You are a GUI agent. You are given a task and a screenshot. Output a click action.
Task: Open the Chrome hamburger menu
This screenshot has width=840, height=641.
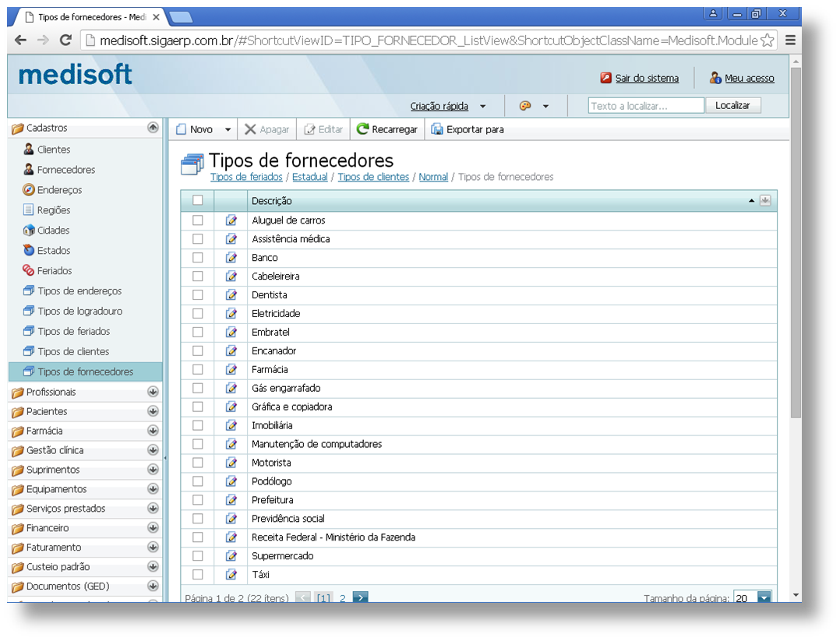pyautogui.click(x=790, y=41)
